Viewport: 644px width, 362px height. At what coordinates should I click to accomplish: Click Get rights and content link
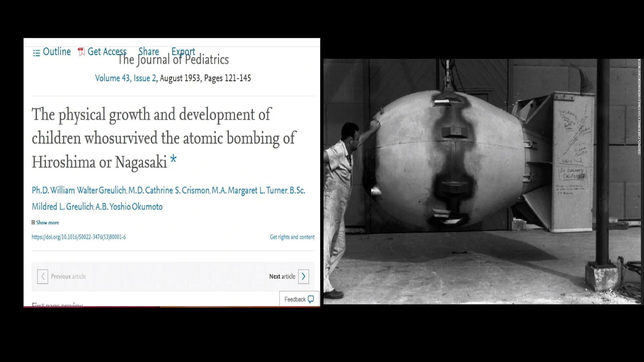point(292,237)
